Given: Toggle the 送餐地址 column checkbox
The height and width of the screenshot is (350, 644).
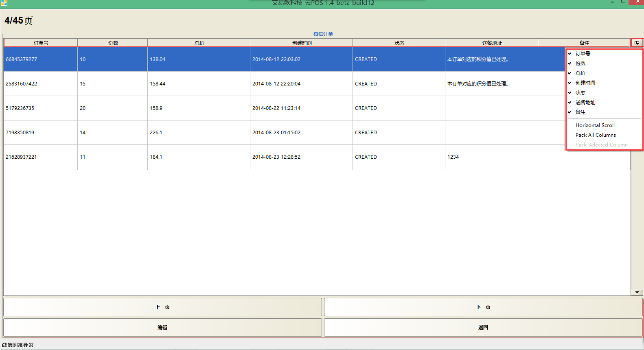Looking at the screenshot, I should 585,103.
